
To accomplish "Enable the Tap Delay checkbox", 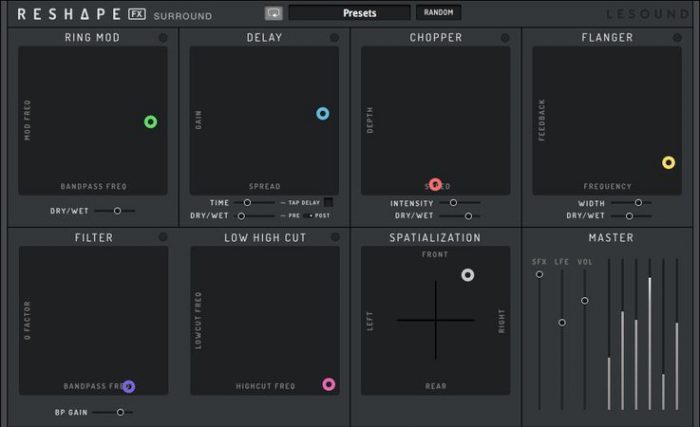I will coord(328,202).
